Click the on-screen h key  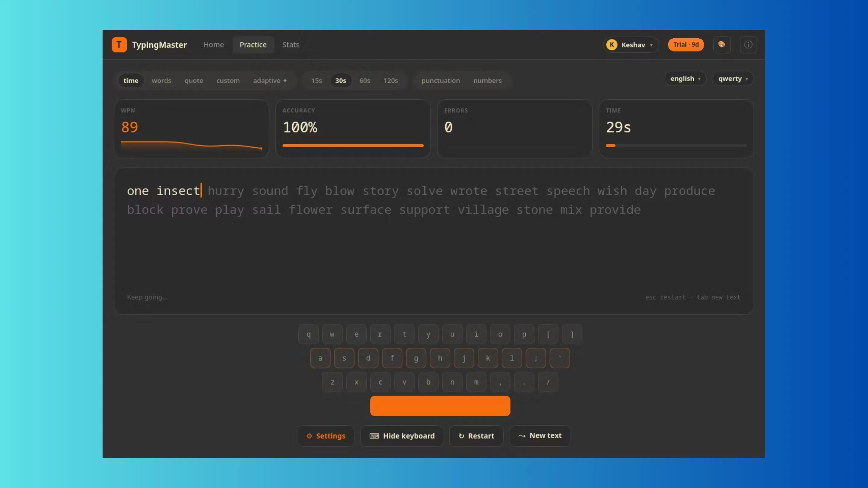440,358
